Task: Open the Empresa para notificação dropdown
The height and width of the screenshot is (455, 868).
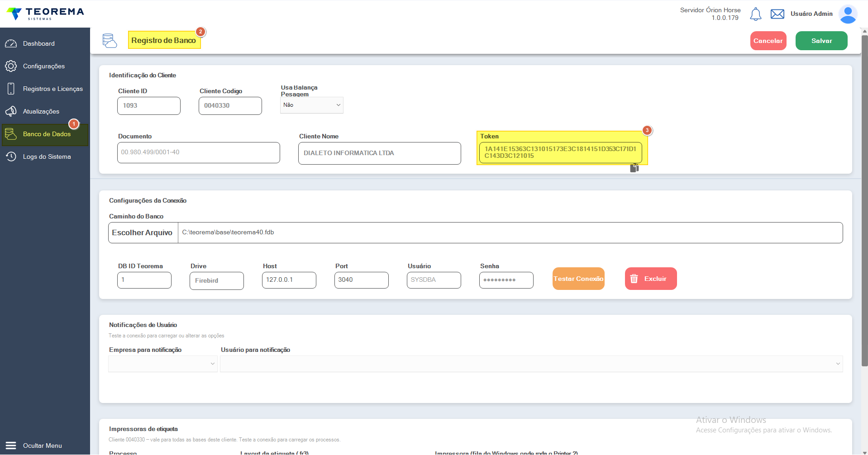Action: coord(163,364)
